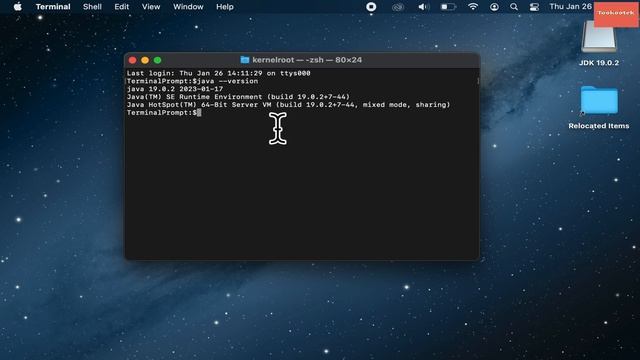Open Spotlight search magnifier icon

pyautogui.click(x=514, y=7)
